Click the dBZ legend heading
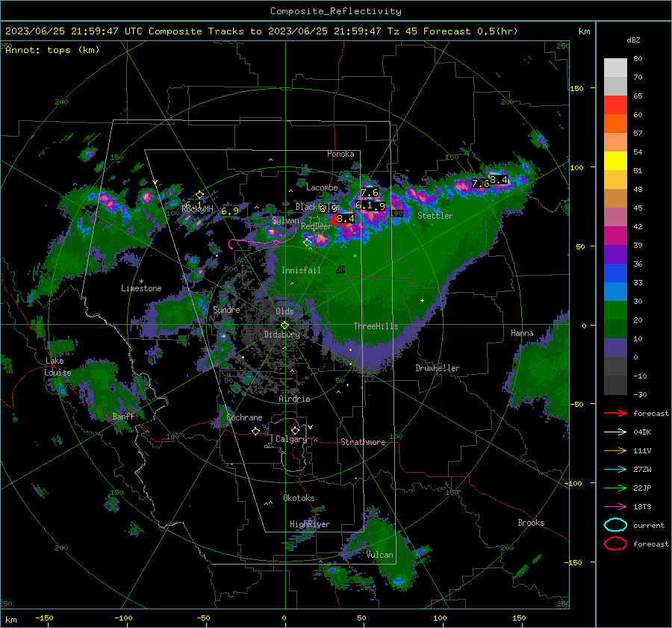The width and height of the screenshot is (672, 628). pyautogui.click(x=633, y=40)
